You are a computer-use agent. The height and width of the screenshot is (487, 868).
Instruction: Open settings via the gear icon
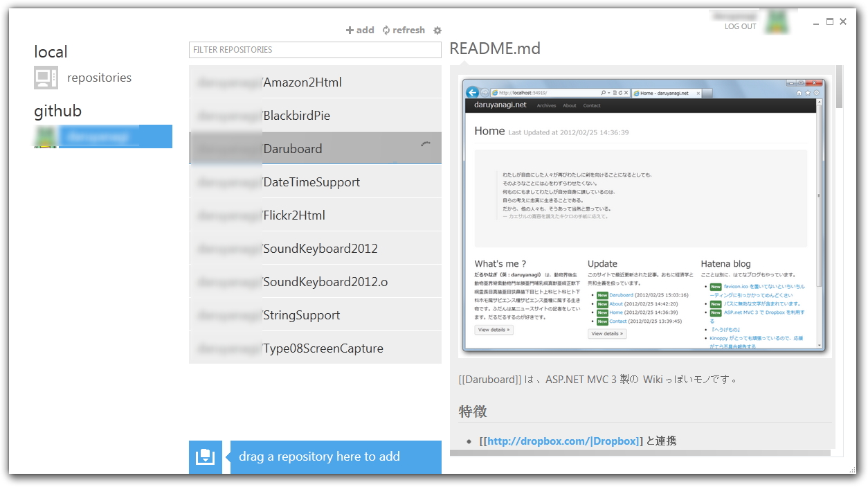[437, 30]
